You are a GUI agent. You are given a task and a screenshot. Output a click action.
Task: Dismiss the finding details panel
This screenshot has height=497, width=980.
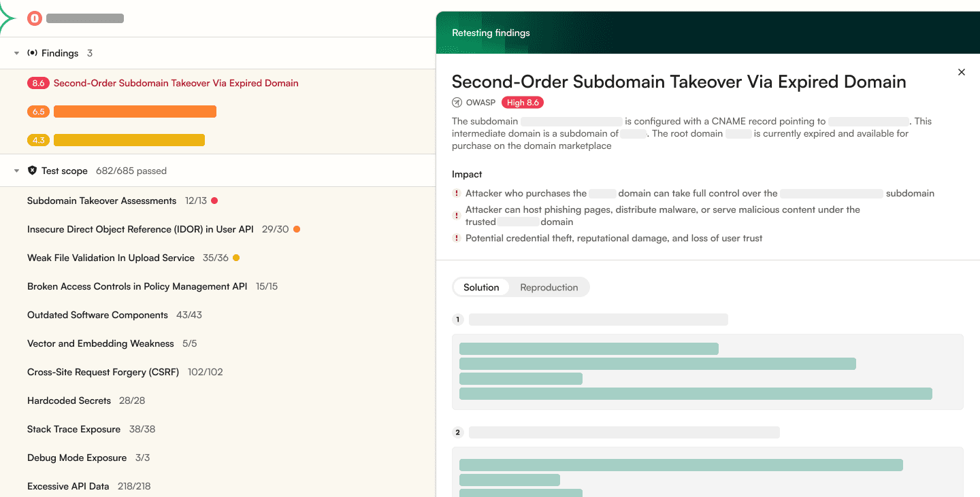[961, 72]
